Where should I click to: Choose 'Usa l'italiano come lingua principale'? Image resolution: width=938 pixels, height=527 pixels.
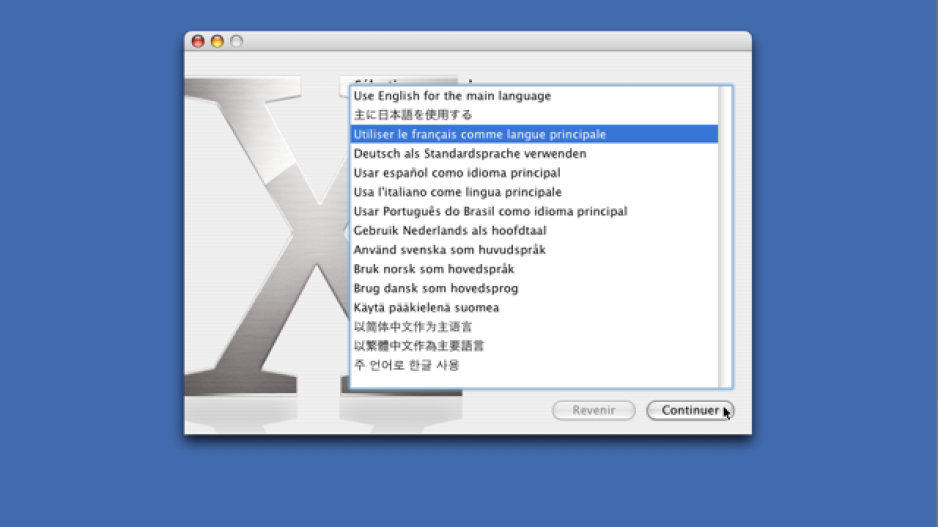[x=534, y=191]
